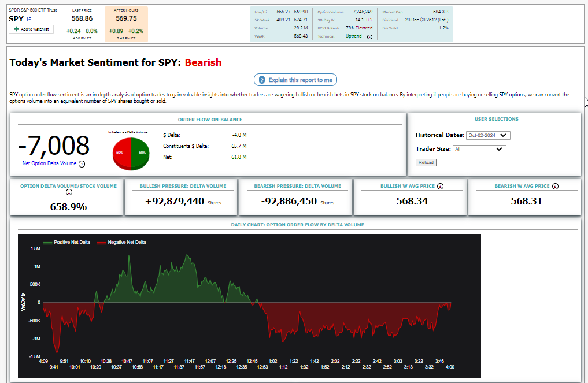This screenshot has width=588, height=383.
Task: Click the Option Volume value 7,245,249
Action: pyautogui.click(x=363, y=12)
